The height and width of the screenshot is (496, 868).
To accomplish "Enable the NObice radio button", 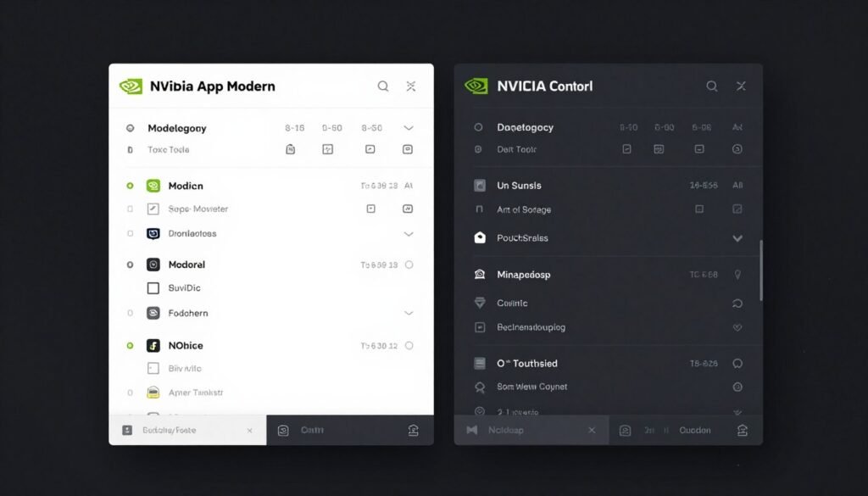I will [x=130, y=345].
